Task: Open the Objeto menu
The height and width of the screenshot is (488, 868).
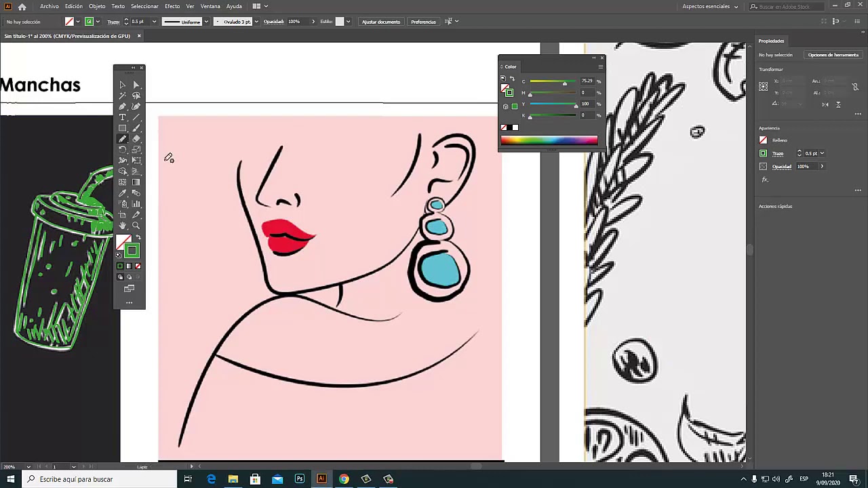Action: pos(97,6)
